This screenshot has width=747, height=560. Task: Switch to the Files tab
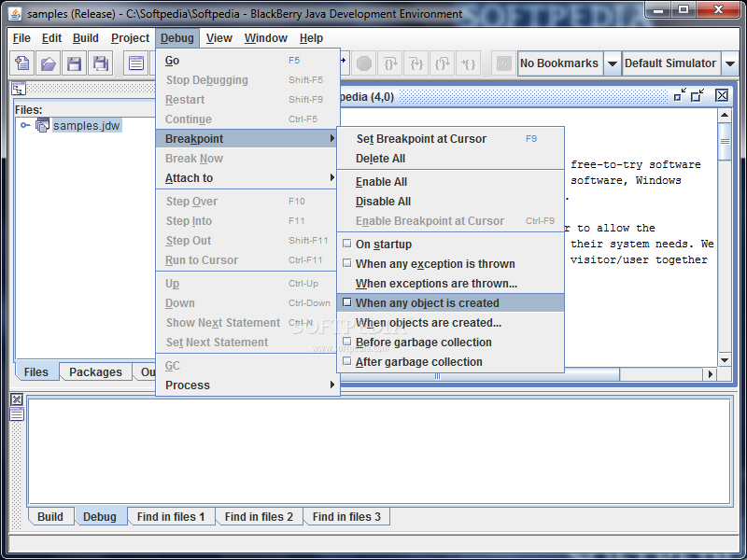pyautogui.click(x=36, y=371)
